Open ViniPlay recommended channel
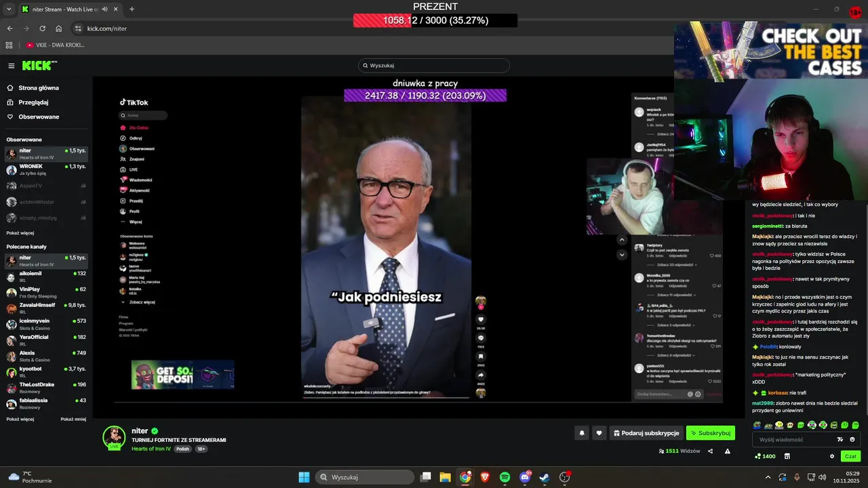868x488 pixels. point(46,292)
